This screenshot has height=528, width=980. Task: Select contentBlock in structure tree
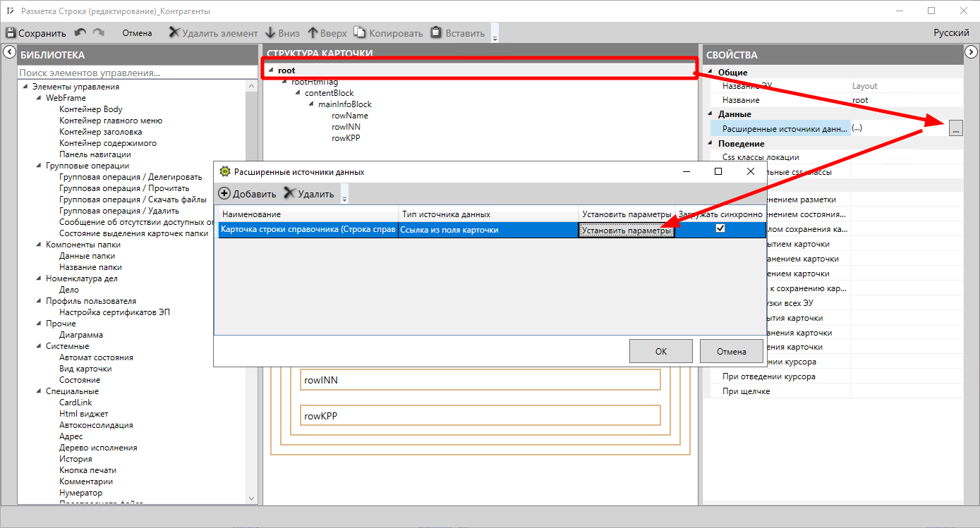(329, 93)
